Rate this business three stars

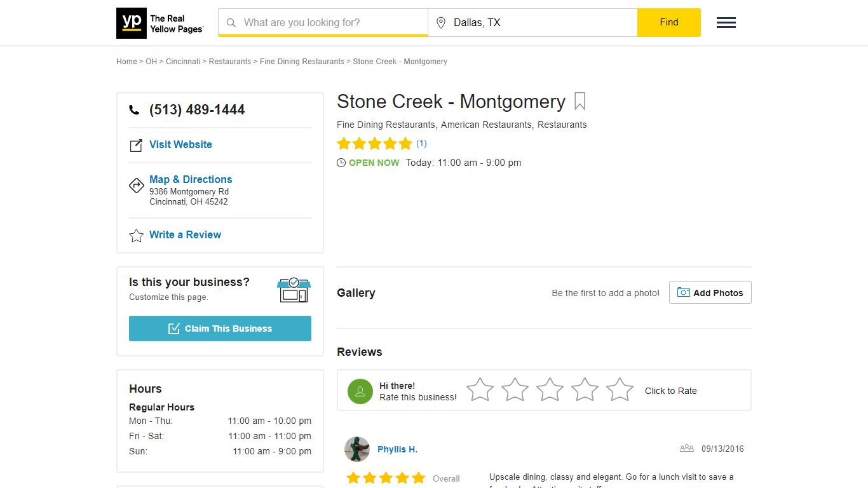point(550,390)
